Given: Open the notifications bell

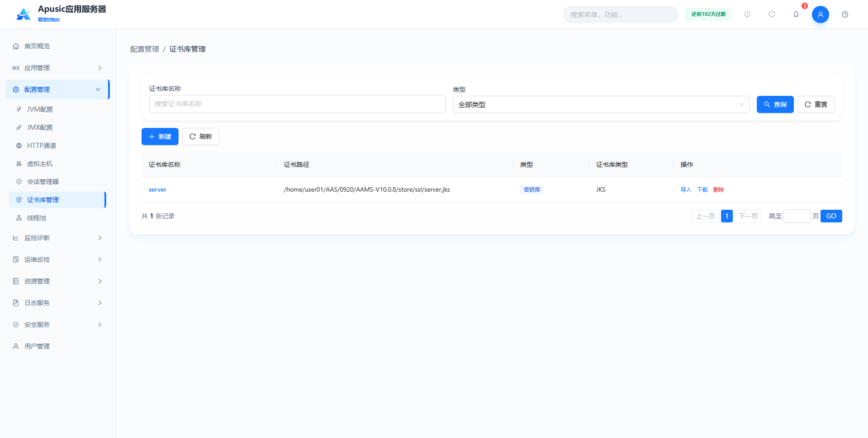Looking at the screenshot, I should pos(796,14).
